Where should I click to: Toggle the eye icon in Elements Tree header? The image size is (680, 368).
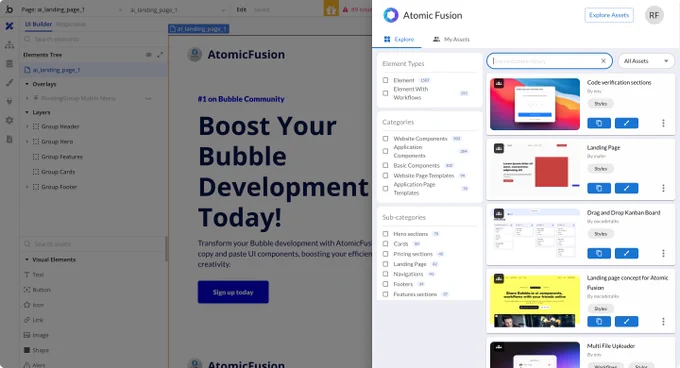[148, 55]
